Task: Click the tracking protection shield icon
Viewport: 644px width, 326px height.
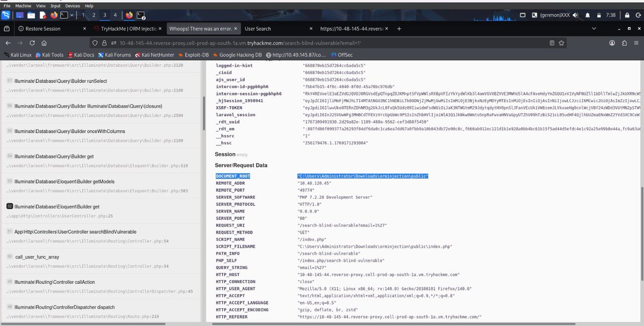Action: (x=96, y=43)
